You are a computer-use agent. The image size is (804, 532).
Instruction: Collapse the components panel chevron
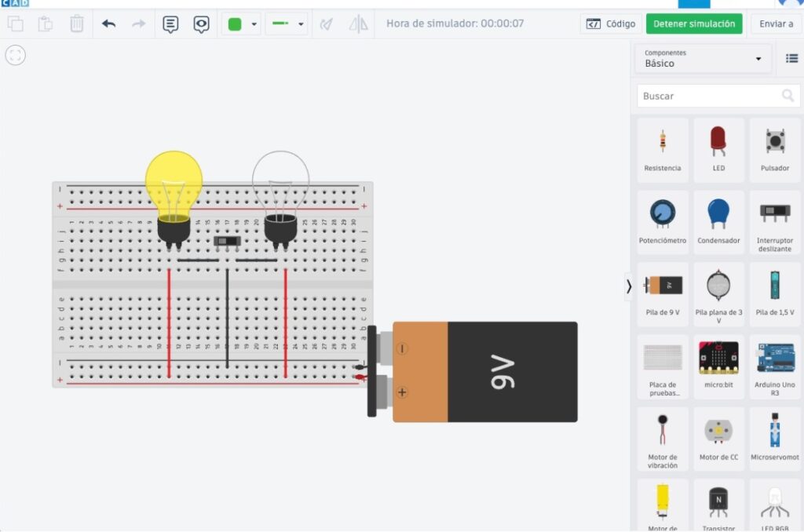click(629, 286)
